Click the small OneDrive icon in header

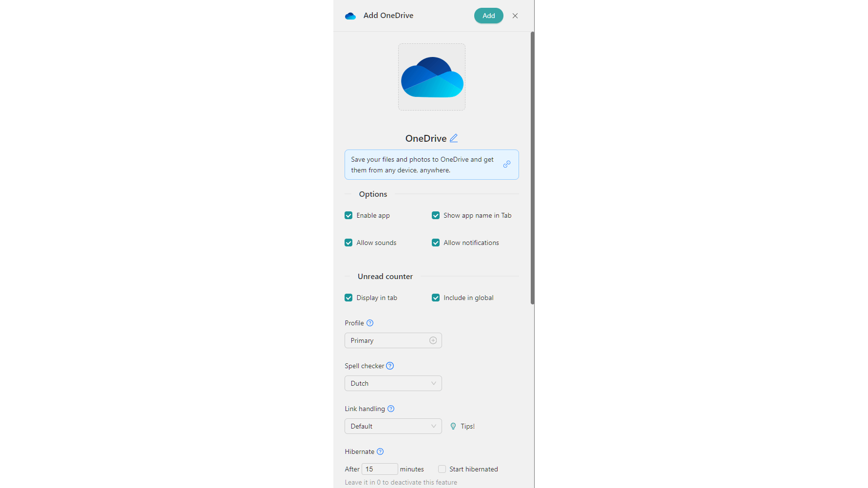tap(350, 16)
